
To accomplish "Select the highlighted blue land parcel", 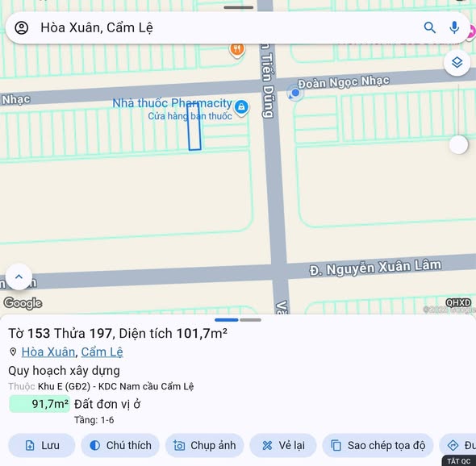I will point(194,127).
